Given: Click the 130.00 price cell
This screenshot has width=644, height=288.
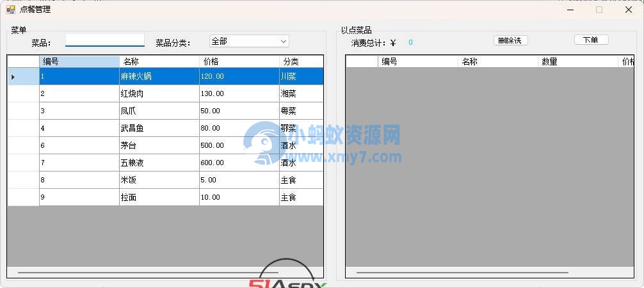Looking at the screenshot, I should (239, 93).
